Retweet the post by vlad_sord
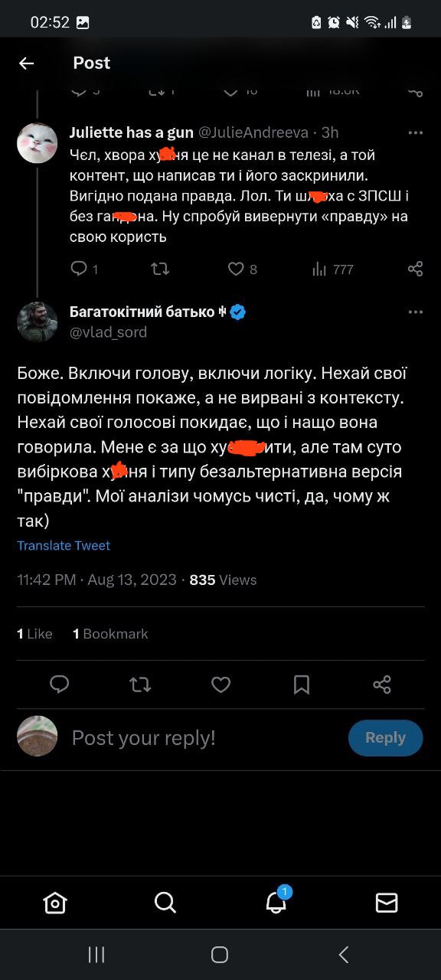This screenshot has width=441, height=980. click(140, 684)
